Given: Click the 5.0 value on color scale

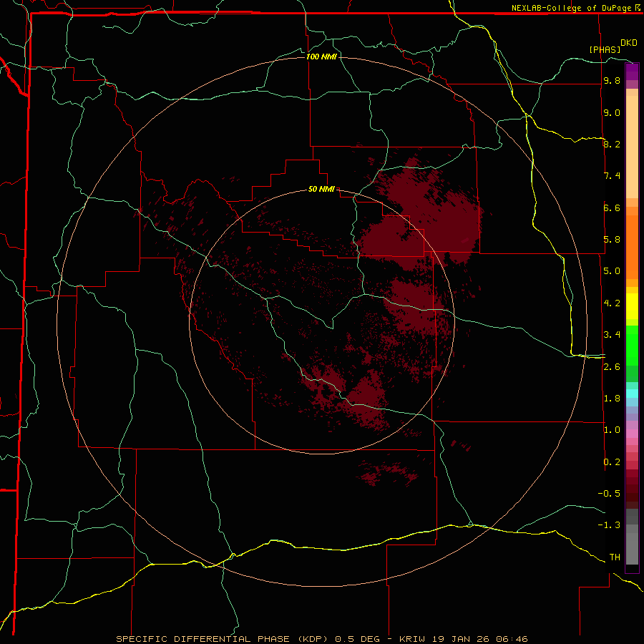Looking at the screenshot, I should coord(612,271).
